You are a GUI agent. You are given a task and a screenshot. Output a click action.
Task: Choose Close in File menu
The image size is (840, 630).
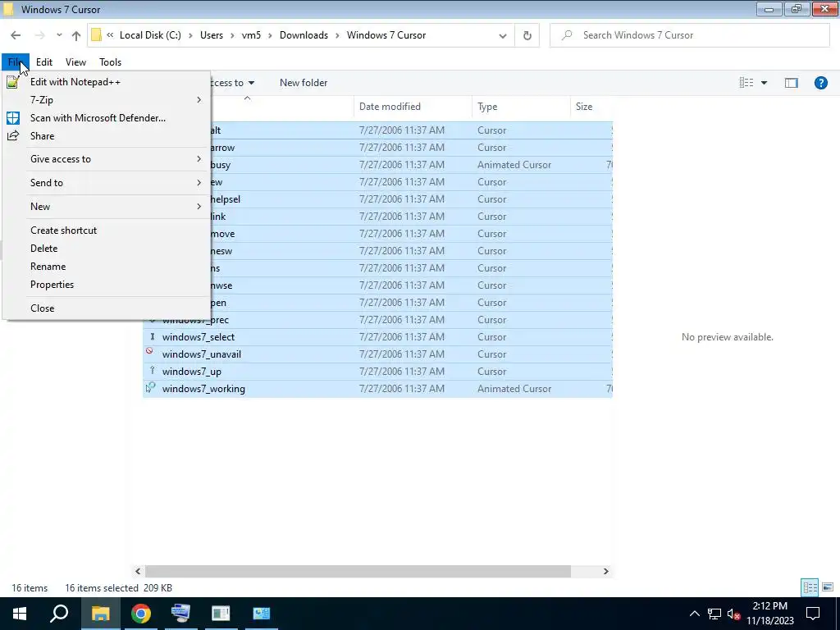coord(106,308)
